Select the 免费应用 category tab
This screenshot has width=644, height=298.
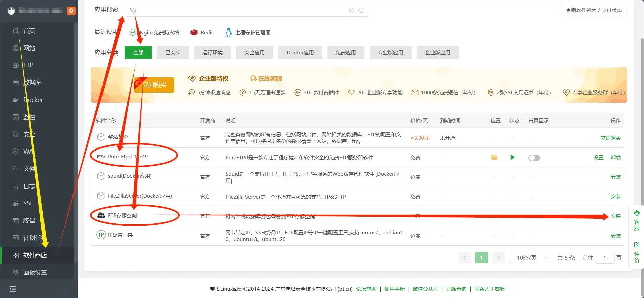click(x=346, y=53)
